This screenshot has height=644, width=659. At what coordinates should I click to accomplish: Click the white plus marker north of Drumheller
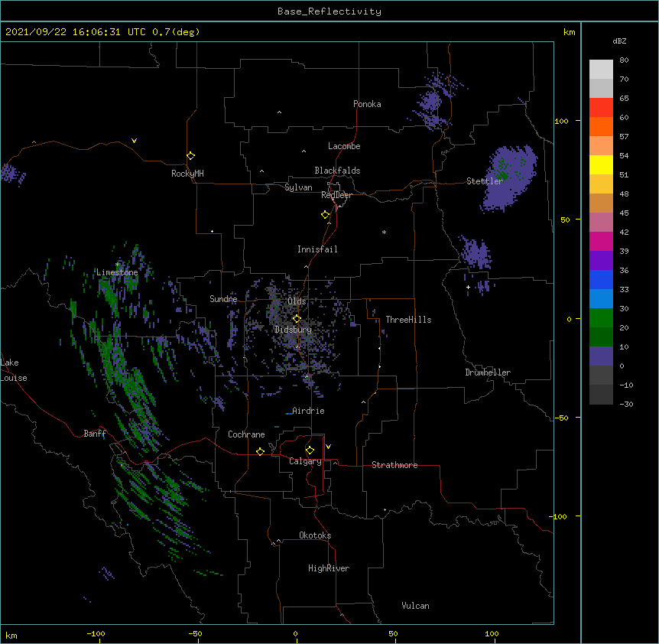point(468,287)
